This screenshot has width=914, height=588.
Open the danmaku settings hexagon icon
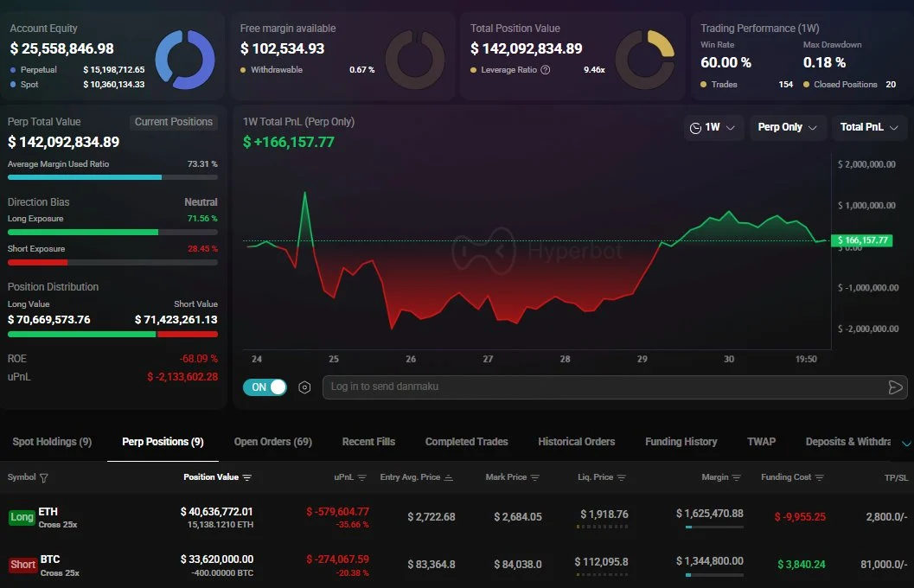tap(304, 387)
